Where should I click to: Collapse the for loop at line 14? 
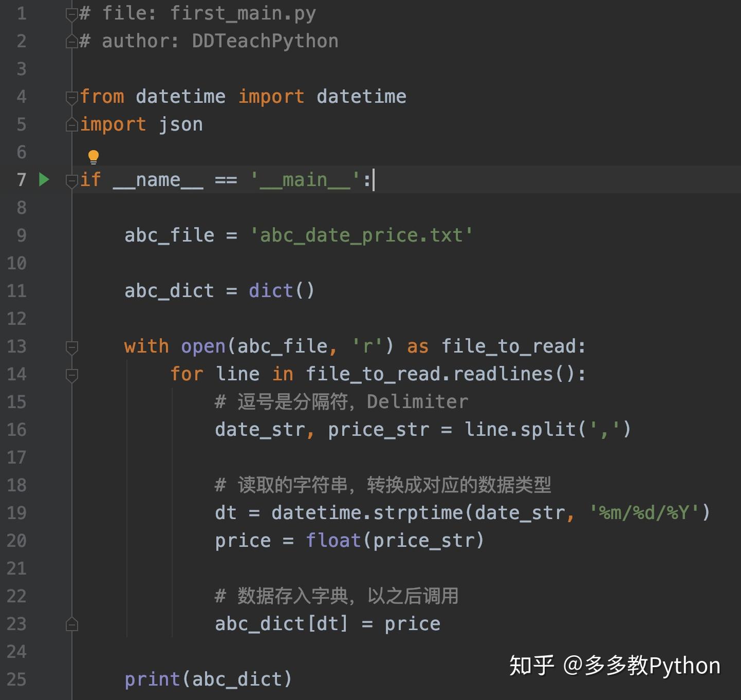pyautogui.click(x=72, y=374)
